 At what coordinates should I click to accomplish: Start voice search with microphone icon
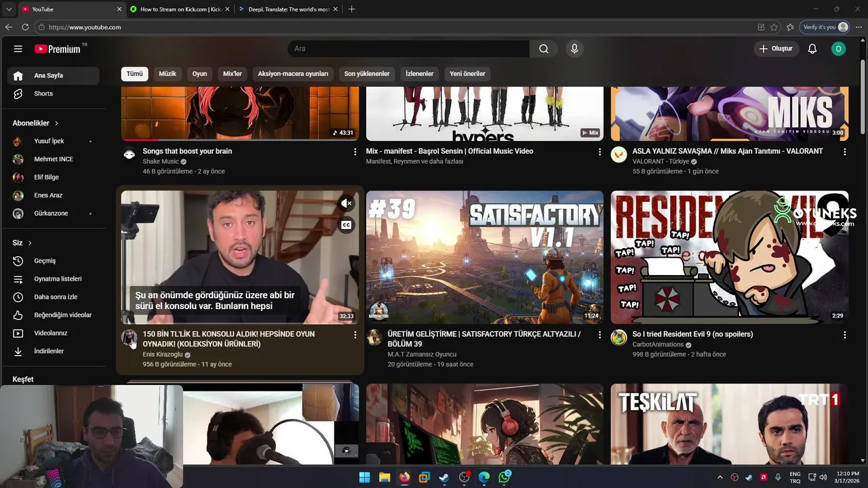coord(574,49)
